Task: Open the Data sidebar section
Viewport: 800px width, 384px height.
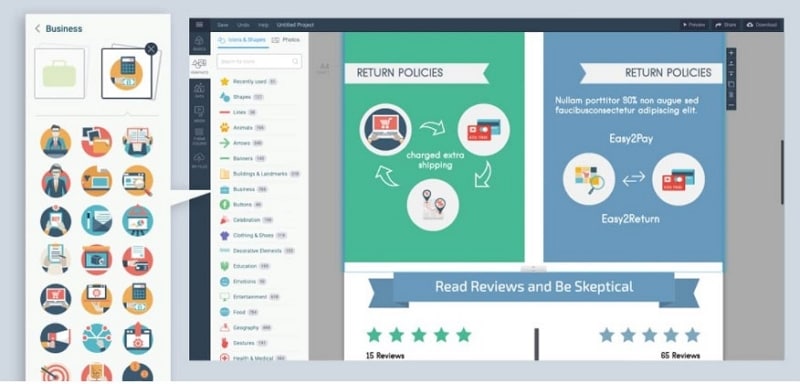Action: pyautogui.click(x=199, y=90)
